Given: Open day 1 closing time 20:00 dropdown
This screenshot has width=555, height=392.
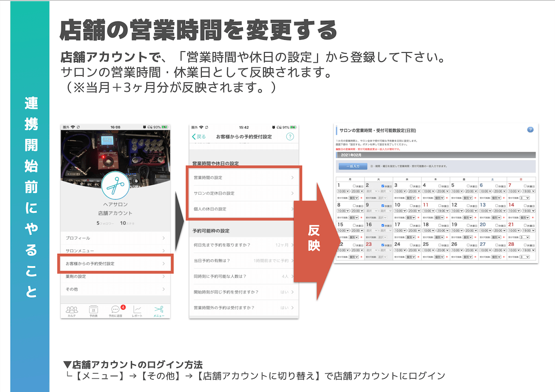Looking at the screenshot, I should pos(358,191).
